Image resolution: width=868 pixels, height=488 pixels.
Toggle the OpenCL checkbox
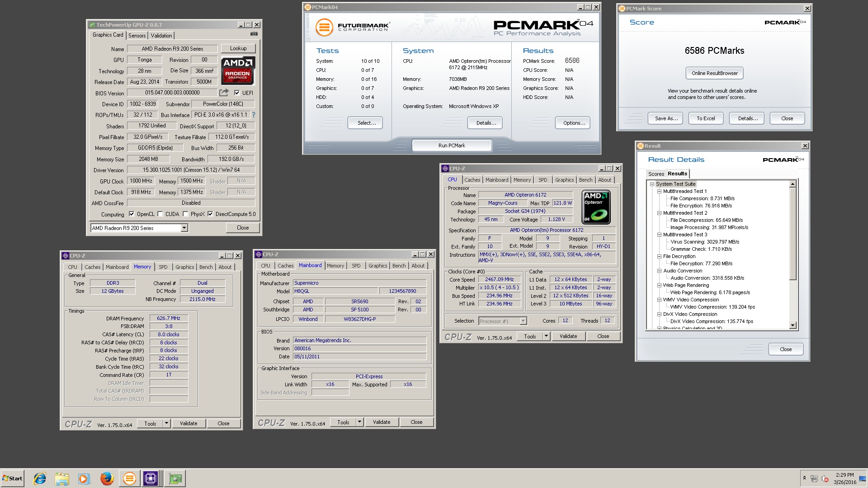tap(132, 214)
